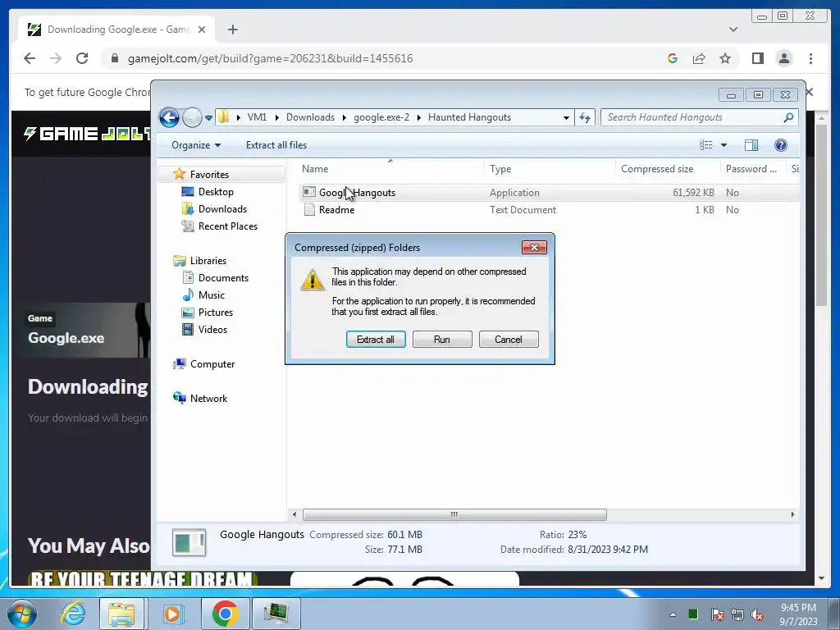Open the Pictures library
The height and width of the screenshot is (630, 840).
216,313
